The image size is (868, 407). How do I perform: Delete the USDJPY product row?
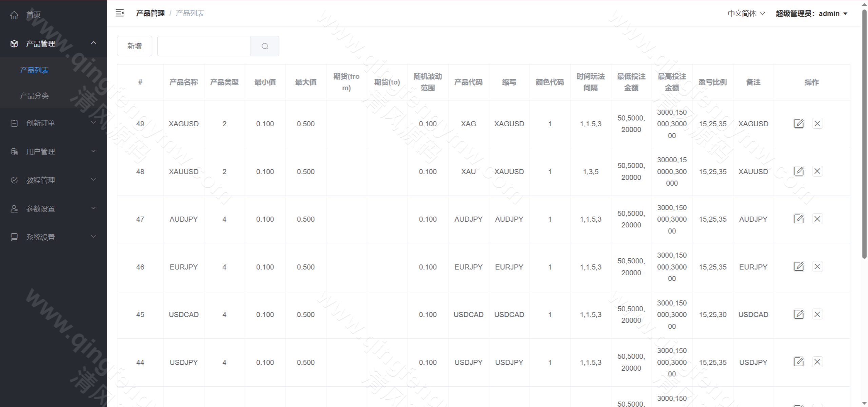tap(817, 362)
